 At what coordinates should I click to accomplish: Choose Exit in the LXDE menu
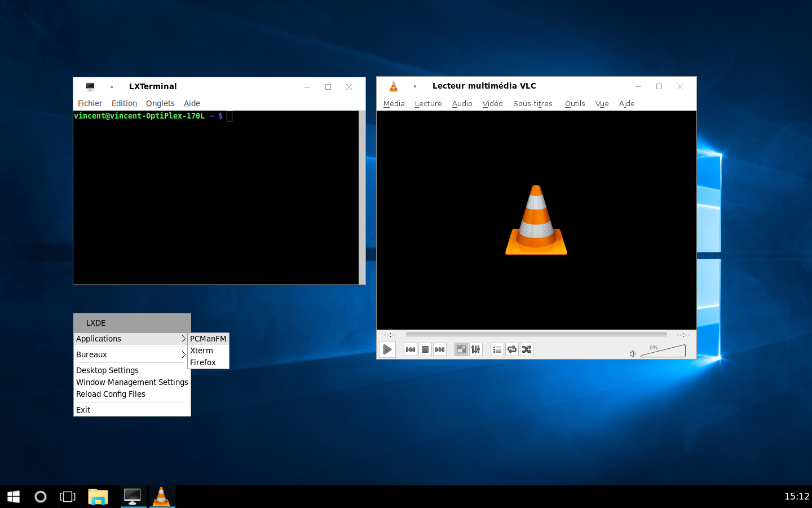[x=131, y=410]
